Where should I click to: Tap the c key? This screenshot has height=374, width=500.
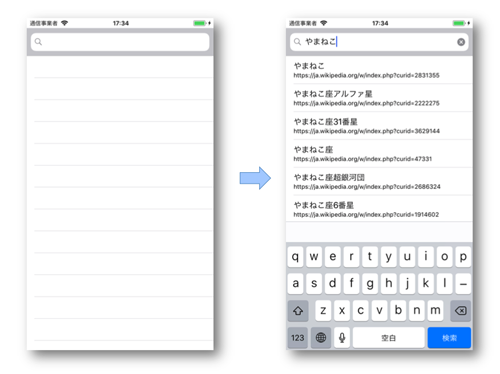point(360,311)
